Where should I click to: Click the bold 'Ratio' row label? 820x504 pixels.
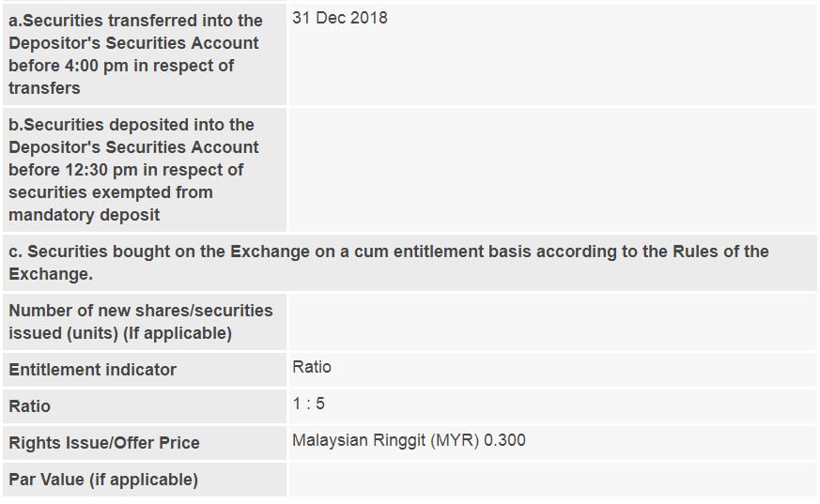pos(30,406)
